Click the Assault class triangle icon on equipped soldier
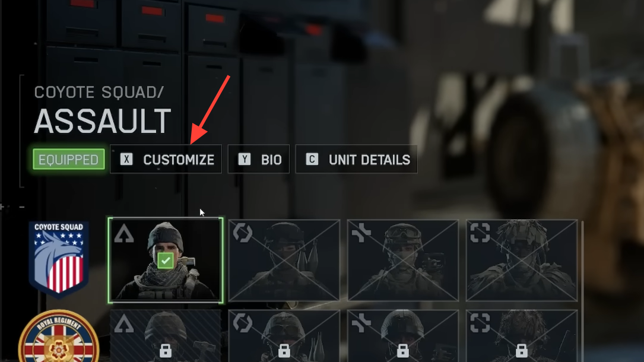 click(x=123, y=234)
